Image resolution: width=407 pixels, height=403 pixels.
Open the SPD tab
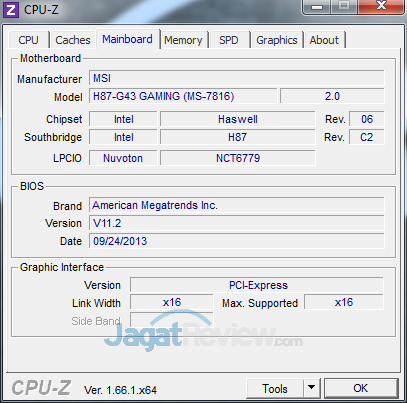[x=229, y=40]
